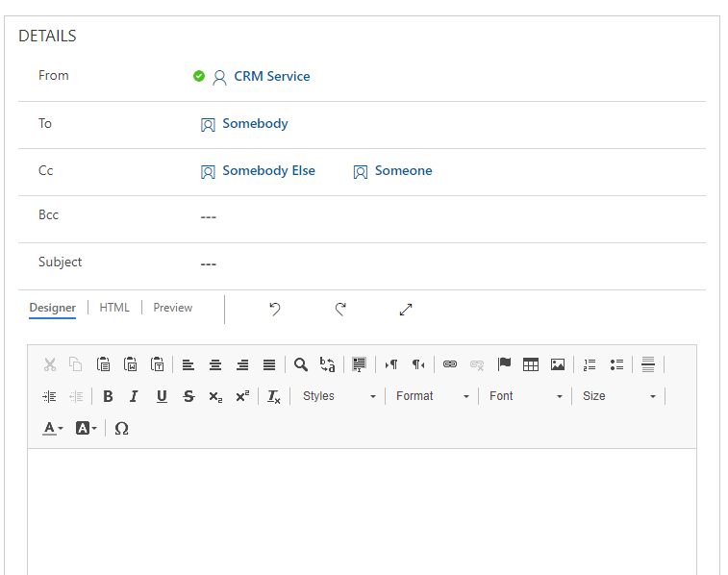Insert an image
The height and width of the screenshot is (575, 728).
coord(558,364)
